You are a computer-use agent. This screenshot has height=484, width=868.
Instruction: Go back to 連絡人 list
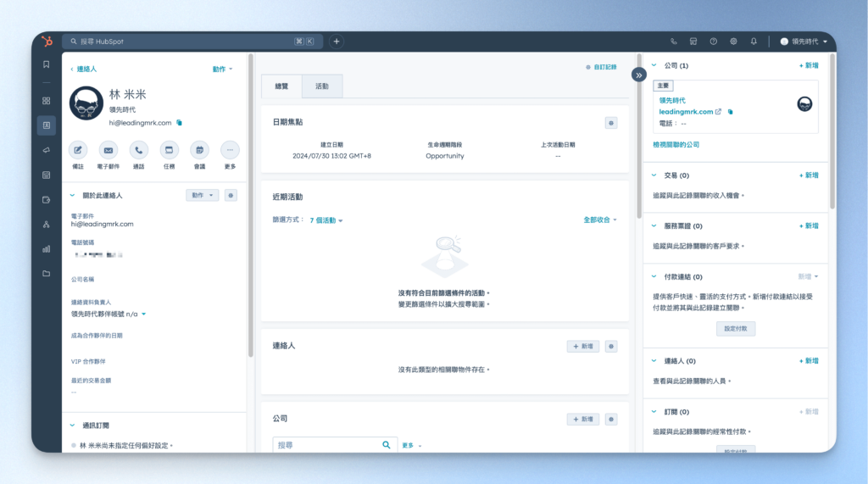click(x=84, y=70)
